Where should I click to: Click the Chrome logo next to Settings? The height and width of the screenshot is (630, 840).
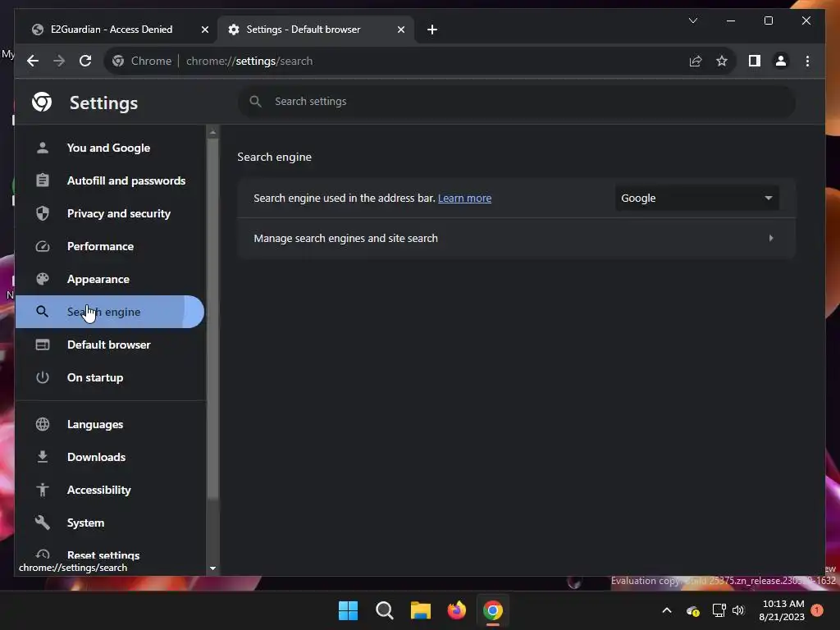point(42,102)
